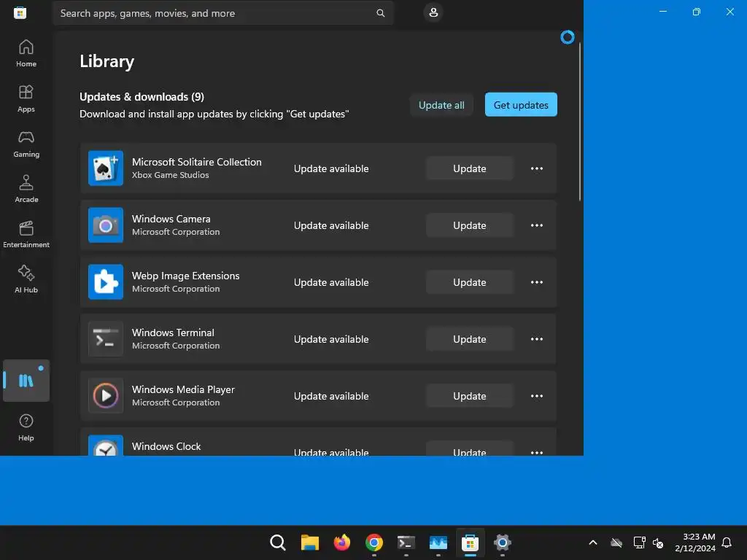The height and width of the screenshot is (560, 747).
Task: Open more options for Windows Terminal
Action: (537, 339)
